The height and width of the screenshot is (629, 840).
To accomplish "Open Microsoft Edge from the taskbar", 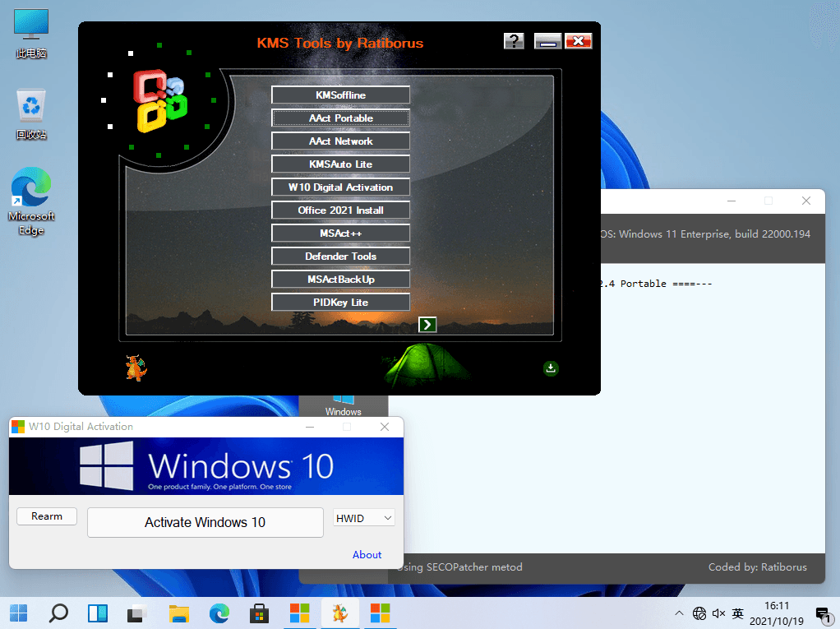I will click(x=219, y=613).
